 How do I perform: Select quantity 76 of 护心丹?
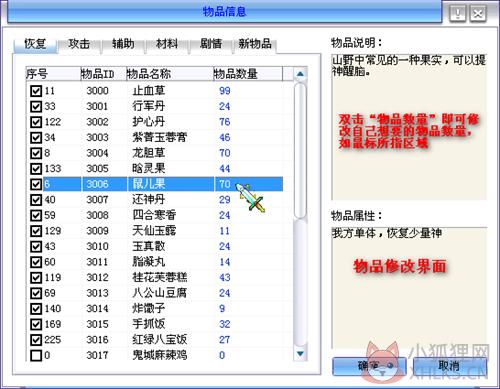[x=225, y=122]
